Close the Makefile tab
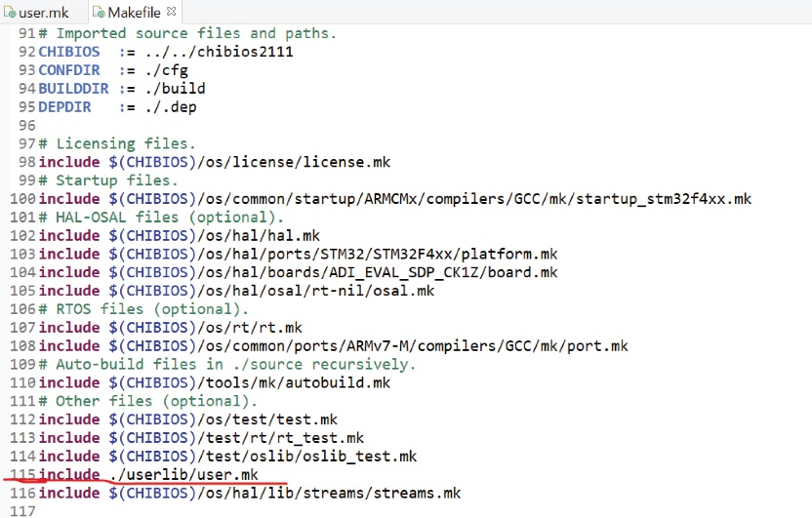 172,12
